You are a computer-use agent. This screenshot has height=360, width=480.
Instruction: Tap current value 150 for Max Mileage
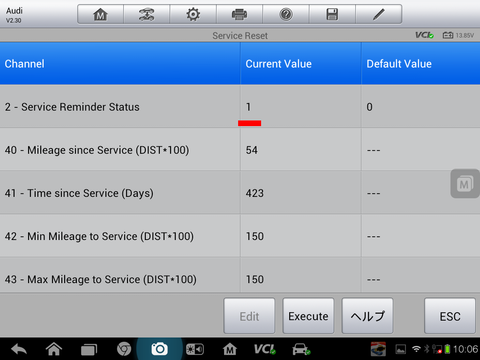pyautogui.click(x=301, y=276)
